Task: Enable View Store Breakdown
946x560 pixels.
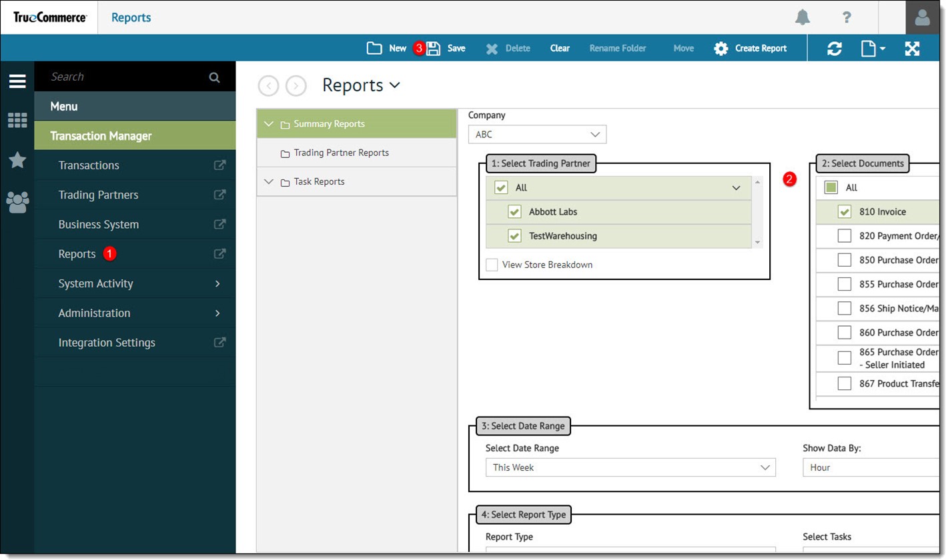Action: coord(492,265)
